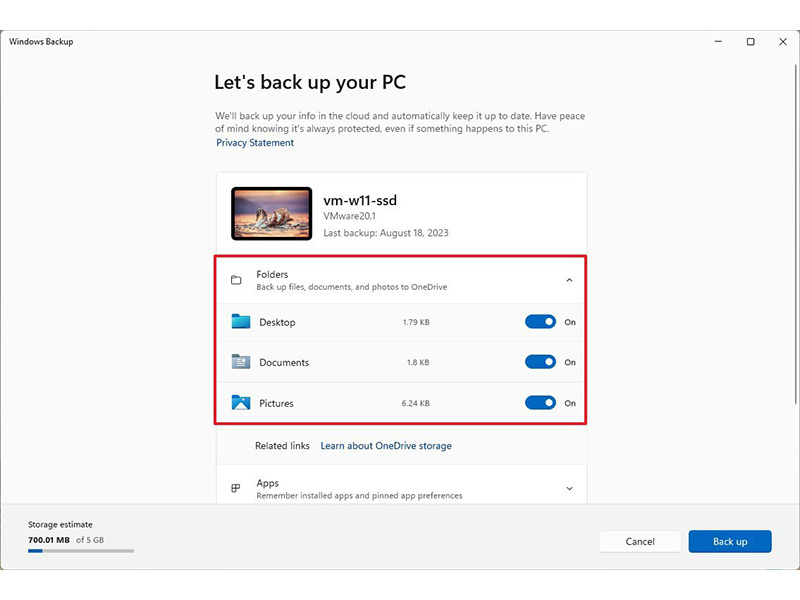Maximize the Windows Backup window
Viewport: 800px width, 600px height.
[751, 42]
